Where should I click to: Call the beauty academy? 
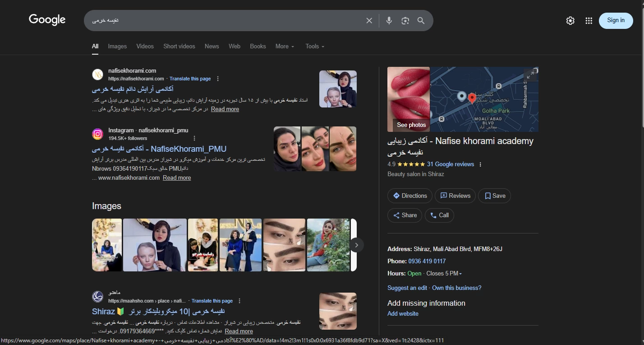coord(439,215)
